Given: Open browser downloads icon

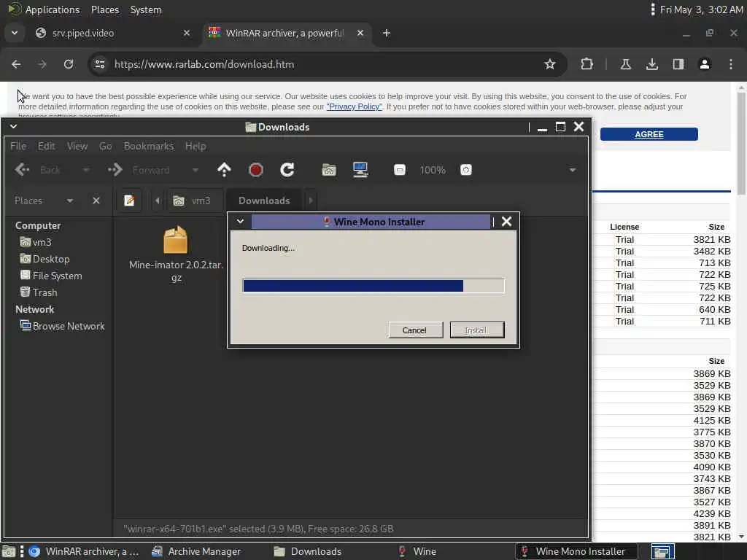Looking at the screenshot, I should tap(652, 64).
